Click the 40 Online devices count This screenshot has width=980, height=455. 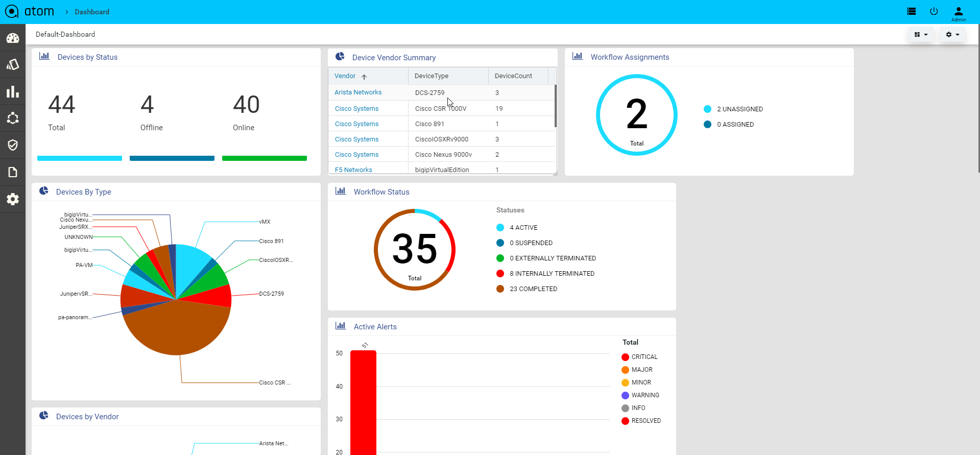click(x=247, y=105)
